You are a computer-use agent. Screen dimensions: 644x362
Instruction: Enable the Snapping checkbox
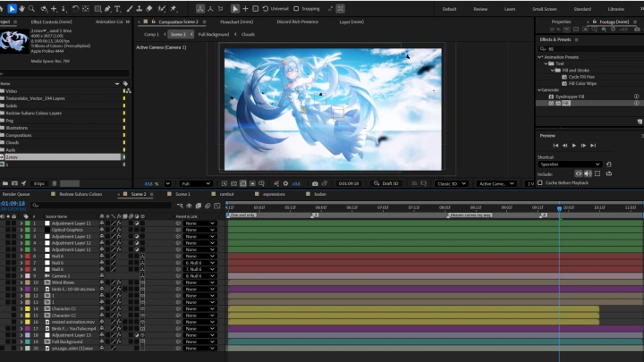point(295,9)
